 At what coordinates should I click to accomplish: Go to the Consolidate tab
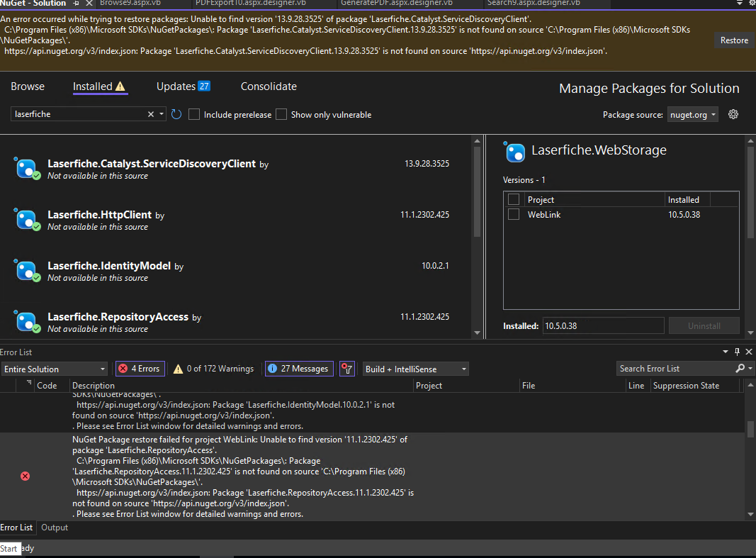point(269,87)
